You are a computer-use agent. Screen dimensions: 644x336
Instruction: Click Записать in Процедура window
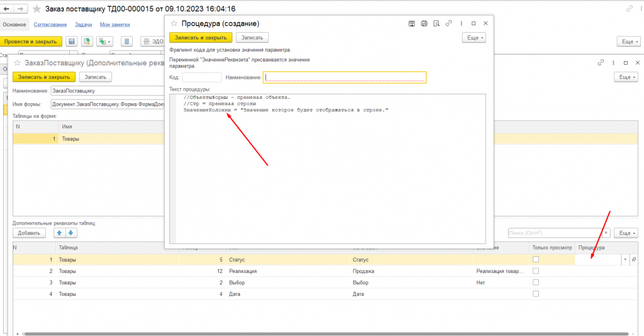pos(252,37)
